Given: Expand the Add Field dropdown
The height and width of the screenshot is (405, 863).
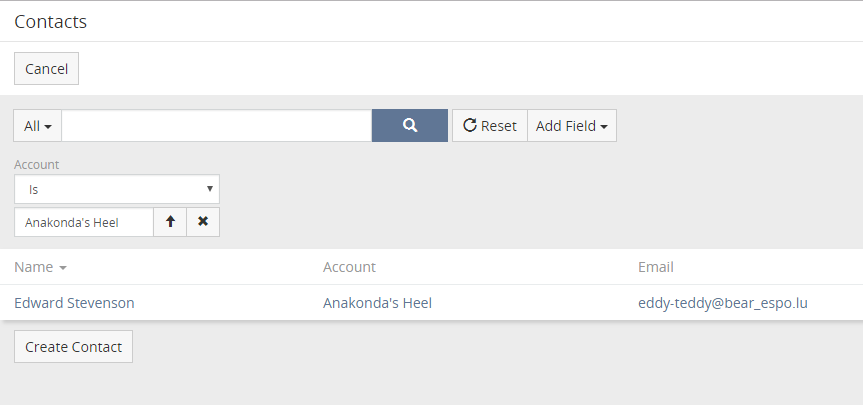Looking at the screenshot, I should [x=572, y=125].
